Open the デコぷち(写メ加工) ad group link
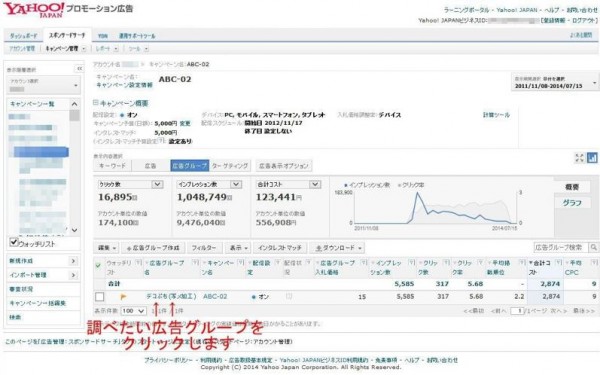 click(x=171, y=296)
